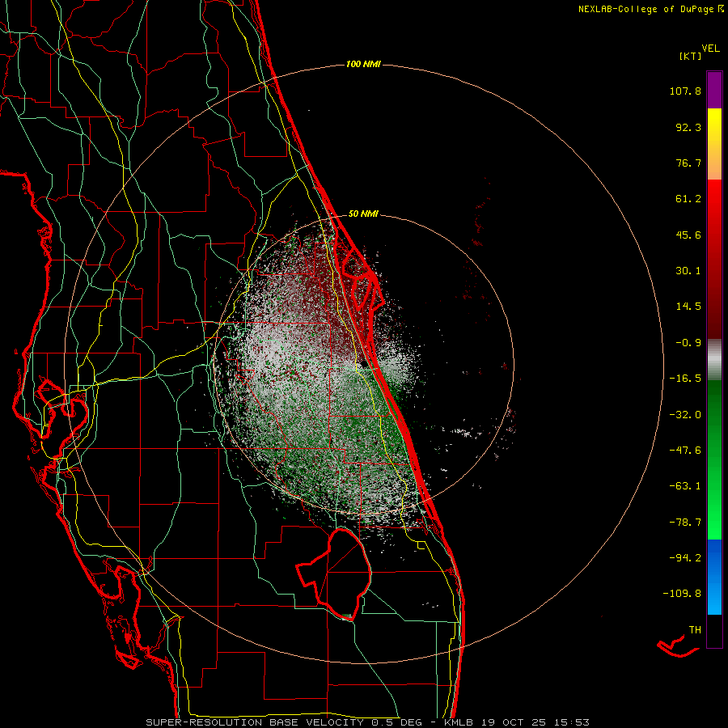Click the 14.5 velocity scale value

[688, 307]
